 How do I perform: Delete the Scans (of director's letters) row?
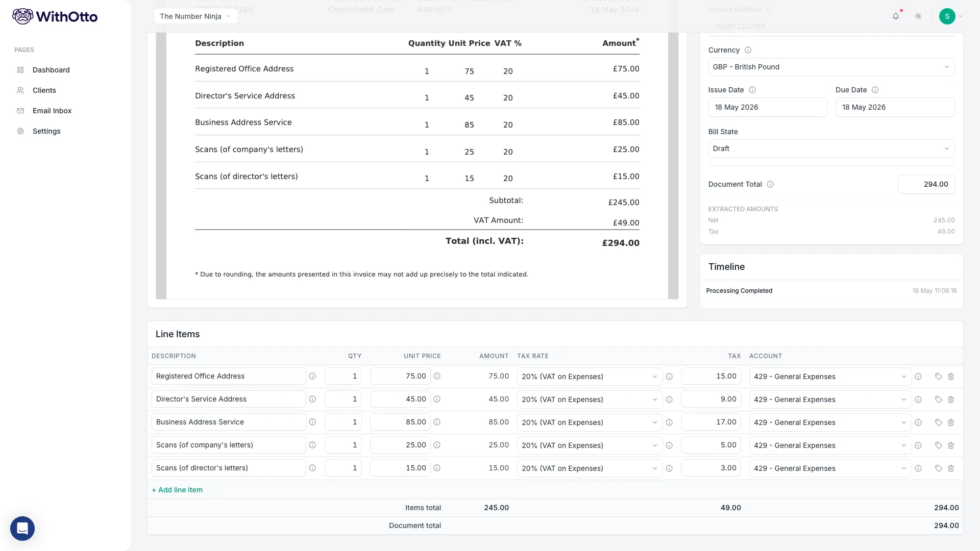click(x=951, y=468)
